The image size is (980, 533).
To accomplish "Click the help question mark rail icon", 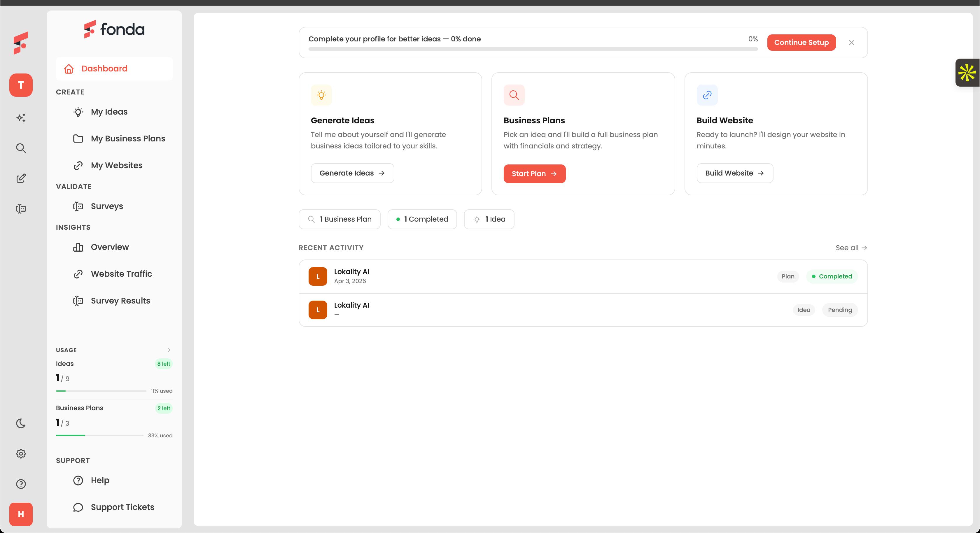I will click(x=21, y=484).
